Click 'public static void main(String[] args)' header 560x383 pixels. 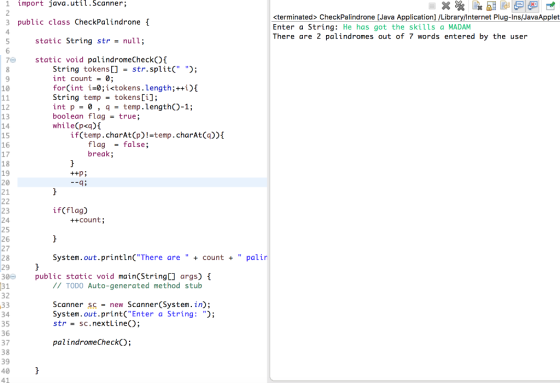click(x=123, y=277)
